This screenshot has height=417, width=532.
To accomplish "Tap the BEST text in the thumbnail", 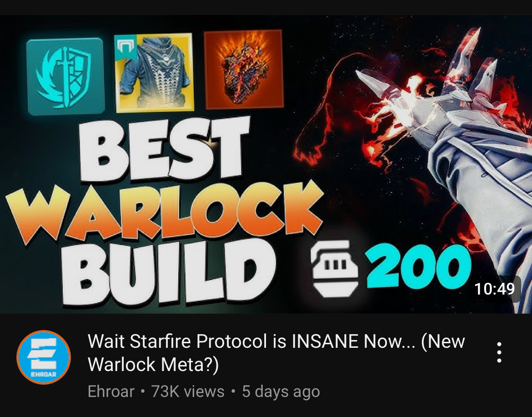I will coord(165,148).
